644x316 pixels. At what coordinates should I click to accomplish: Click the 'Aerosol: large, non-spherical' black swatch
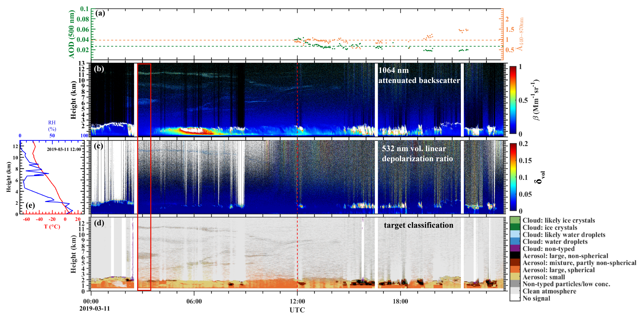515,255
